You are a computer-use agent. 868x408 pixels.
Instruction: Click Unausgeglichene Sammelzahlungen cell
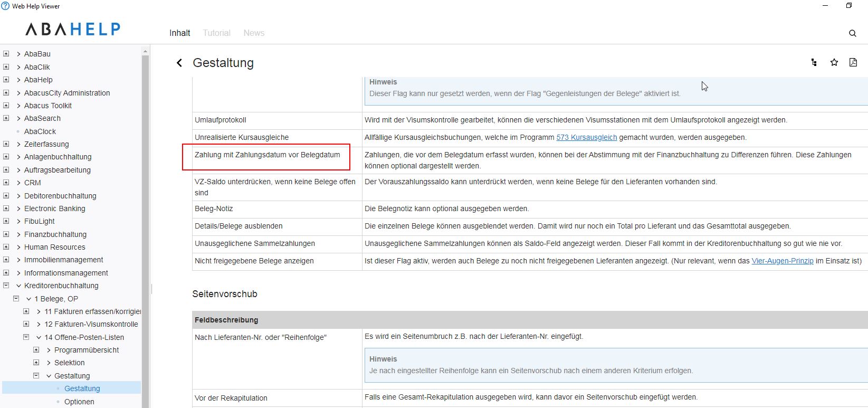(x=277, y=244)
